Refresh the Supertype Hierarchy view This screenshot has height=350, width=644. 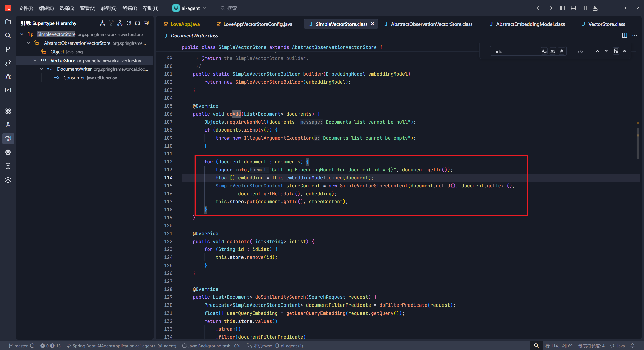129,23
